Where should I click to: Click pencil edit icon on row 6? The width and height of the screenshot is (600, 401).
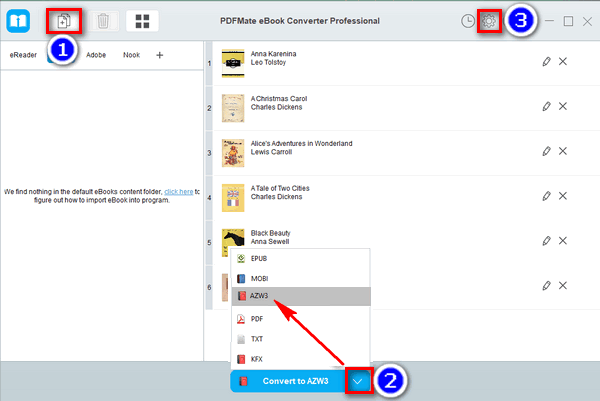pos(546,285)
